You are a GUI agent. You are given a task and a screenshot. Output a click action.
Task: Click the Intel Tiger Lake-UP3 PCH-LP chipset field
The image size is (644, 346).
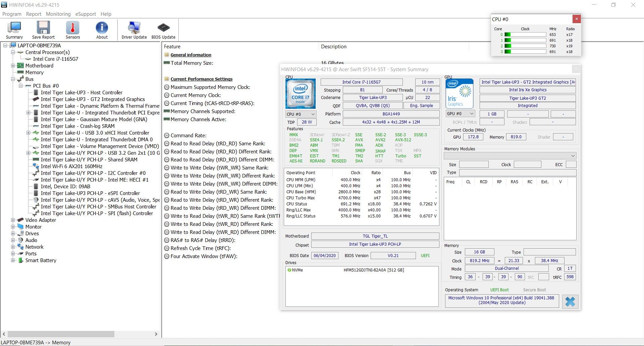pyautogui.click(x=375, y=244)
